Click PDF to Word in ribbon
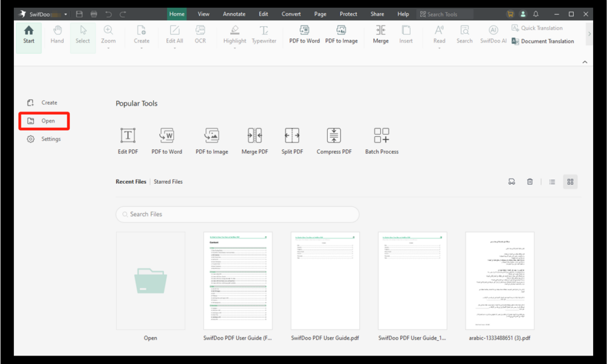 tap(304, 35)
